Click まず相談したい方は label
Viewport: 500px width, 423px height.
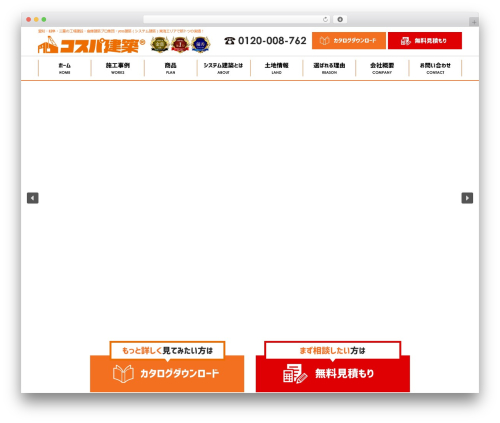pyautogui.click(x=332, y=350)
